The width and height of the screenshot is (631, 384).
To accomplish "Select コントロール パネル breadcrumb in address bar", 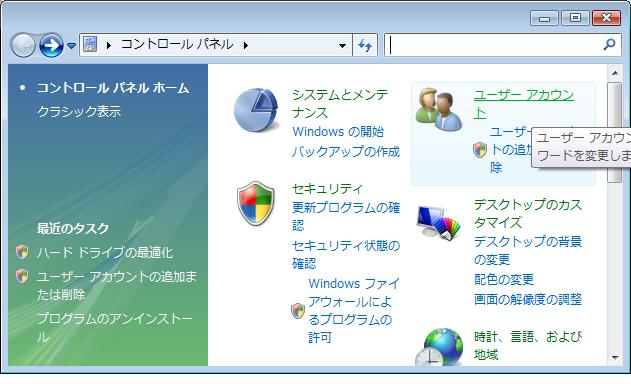I will coord(177,44).
